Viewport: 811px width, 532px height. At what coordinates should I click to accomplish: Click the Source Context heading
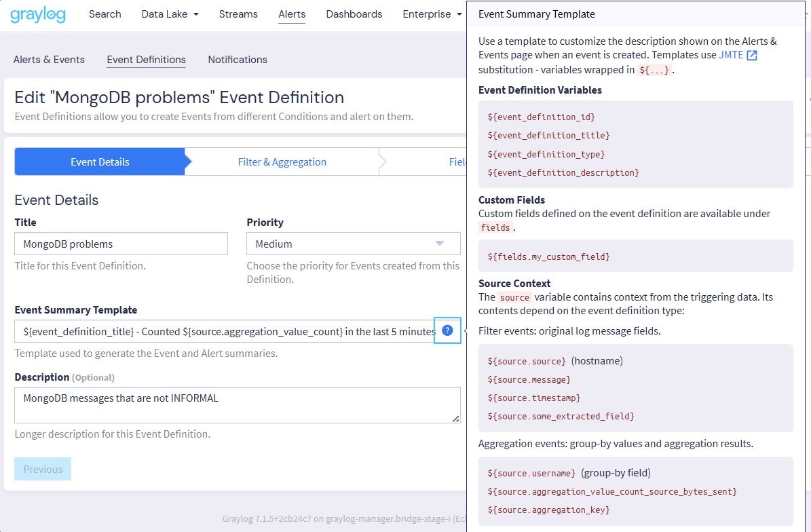point(514,284)
